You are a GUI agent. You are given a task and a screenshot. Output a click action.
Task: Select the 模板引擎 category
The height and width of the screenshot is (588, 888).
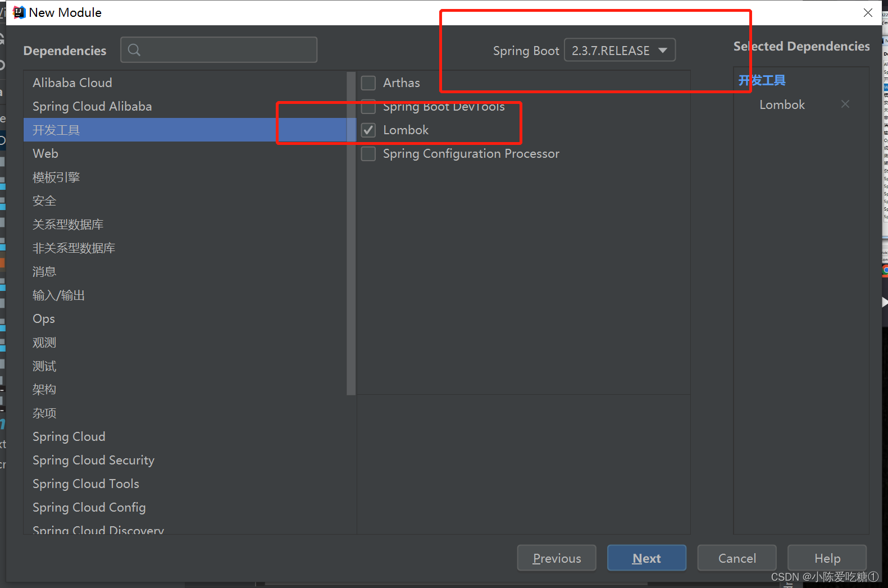[185, 177]
